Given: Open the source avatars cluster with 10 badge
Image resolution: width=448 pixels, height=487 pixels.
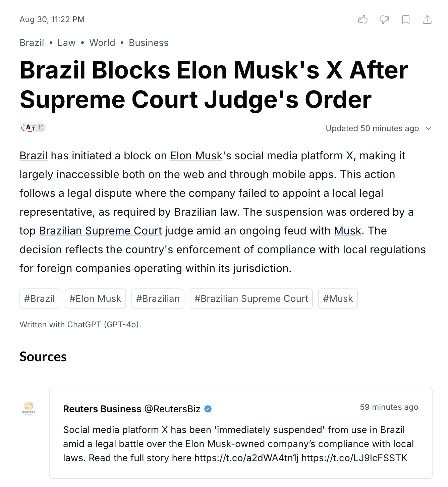Looking at the screenshot, I should point(33,127).
